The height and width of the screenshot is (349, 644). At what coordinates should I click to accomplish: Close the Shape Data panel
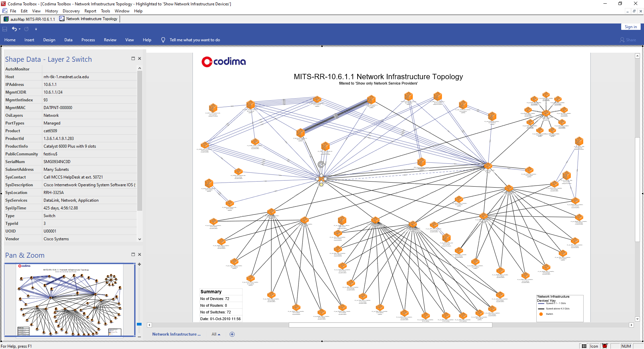(x=140, y=58)
